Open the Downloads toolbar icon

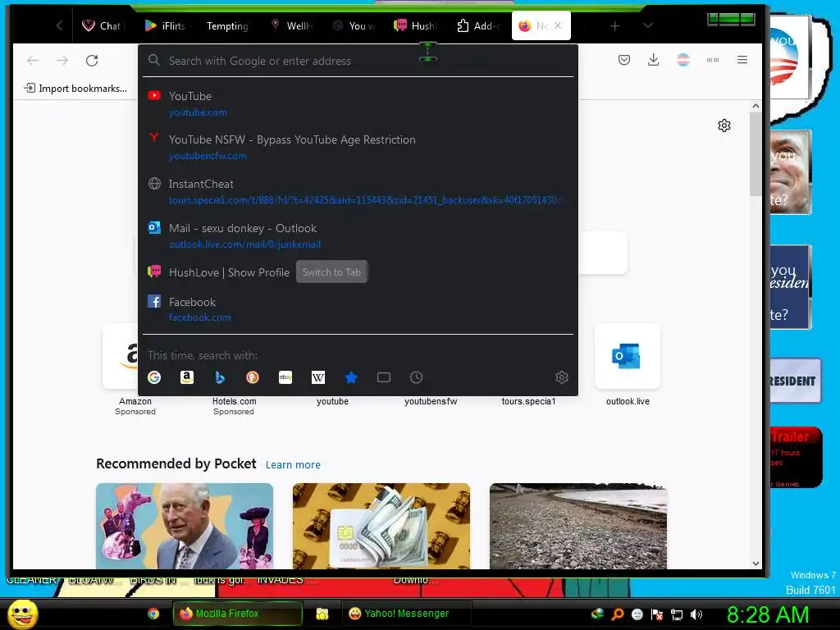653,60
